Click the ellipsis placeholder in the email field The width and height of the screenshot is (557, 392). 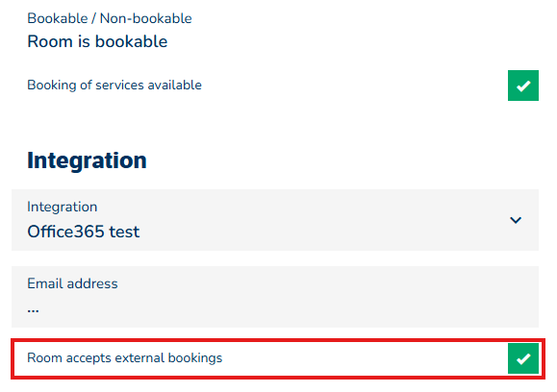(33, 310)
